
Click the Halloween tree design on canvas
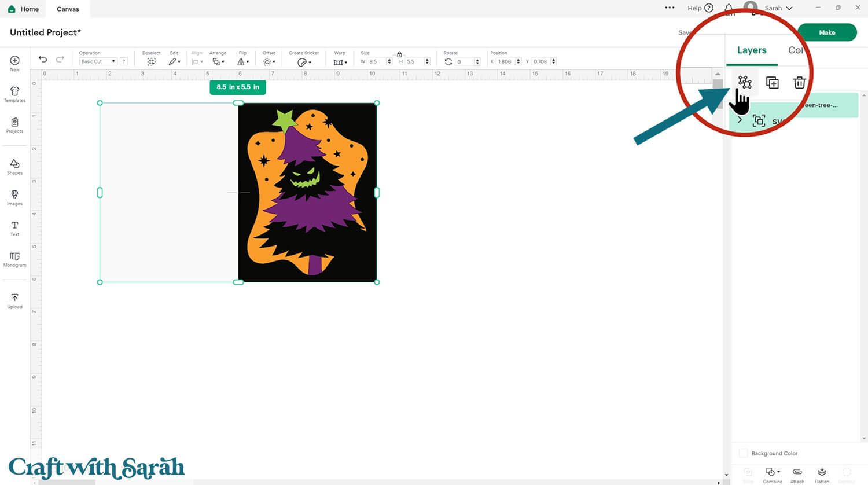point(307,193)
